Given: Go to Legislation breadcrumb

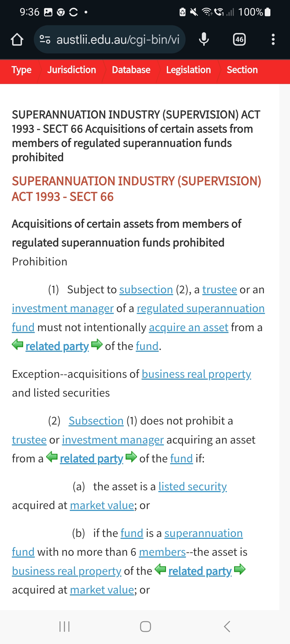Looking at the screenshot, I should point(189,70).
